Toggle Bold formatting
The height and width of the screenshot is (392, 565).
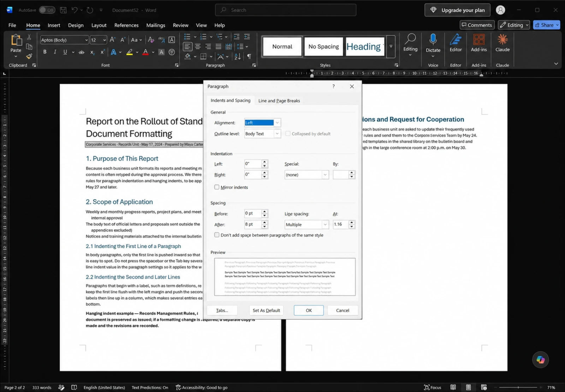tap(45, 52)
